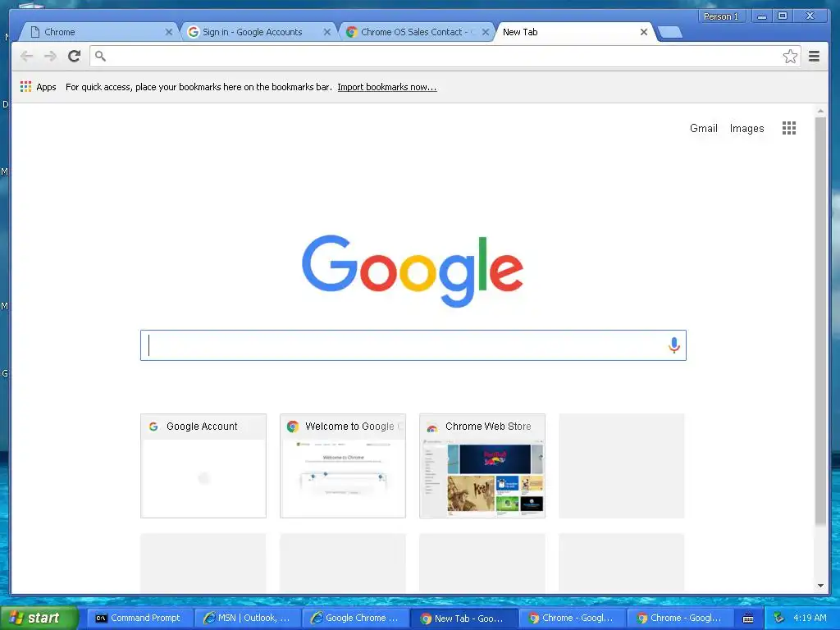The height and width of the screenshot is (630, 840).
Task: Open the Welcome to Google Chrome thumbnail
Action: 343,466
